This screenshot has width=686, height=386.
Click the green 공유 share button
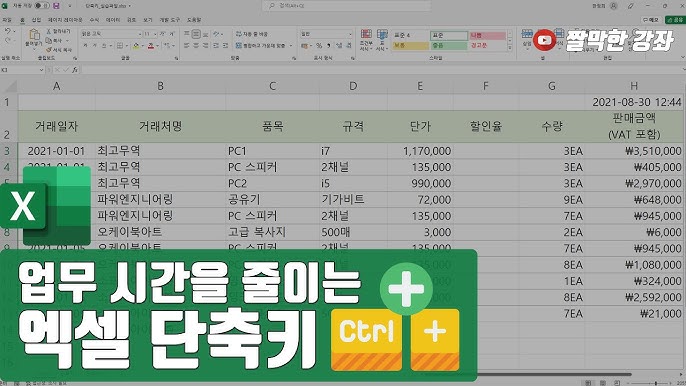(675, 20)
